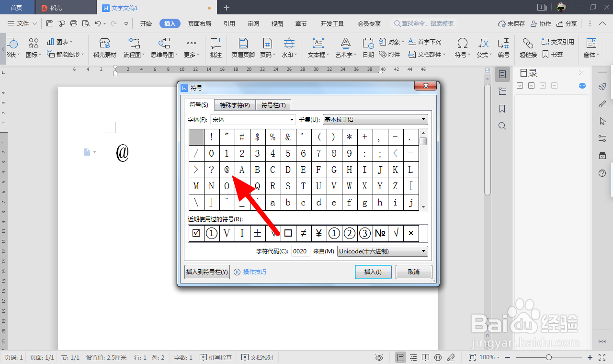Click the 书签 bookmark button

click(552, 55)
